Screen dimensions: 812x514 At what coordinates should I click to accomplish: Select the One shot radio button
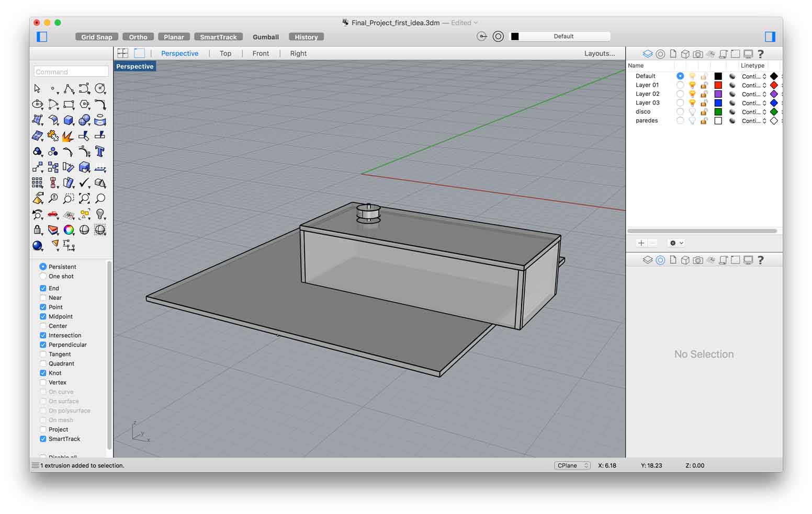coord(43,276)
